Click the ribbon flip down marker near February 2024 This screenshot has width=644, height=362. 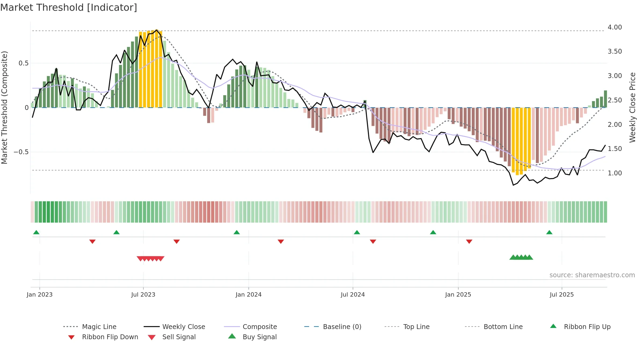point(281,242)
